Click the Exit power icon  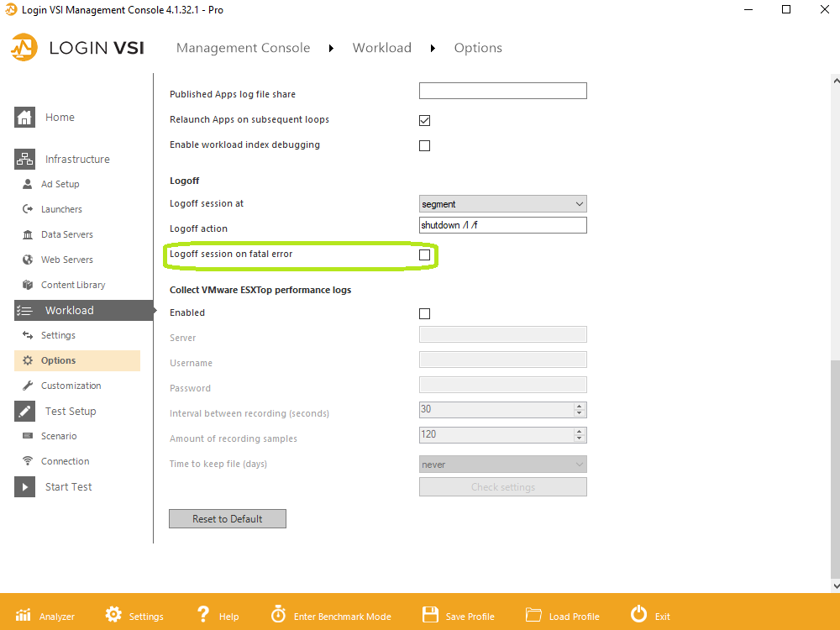click(x=638, y=614)
